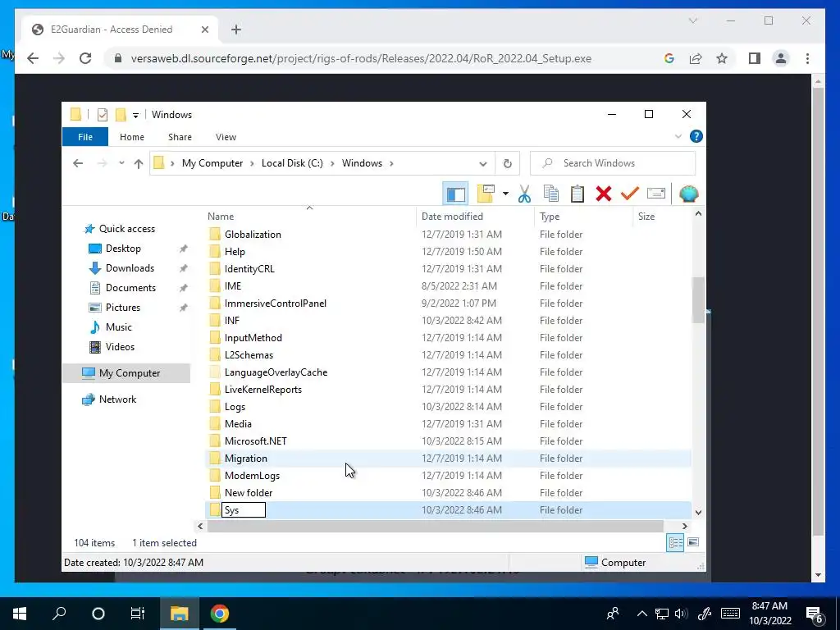
Task: Click the New folder toolbar icon
Action: pyautogui.click(x=486, y=194)
